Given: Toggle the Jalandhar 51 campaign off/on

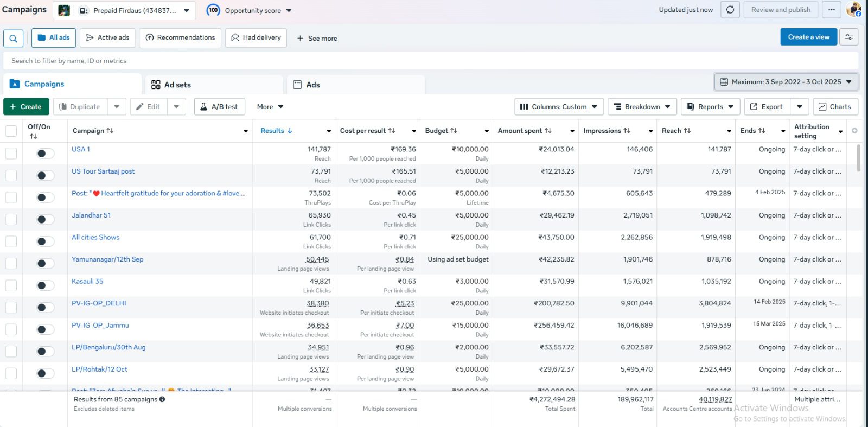Looking at the screenshot, I should click(45, 220).
